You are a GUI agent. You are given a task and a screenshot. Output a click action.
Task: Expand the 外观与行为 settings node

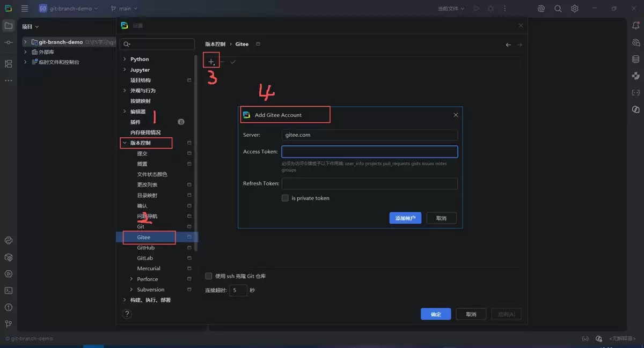click(x=125, y=91)
